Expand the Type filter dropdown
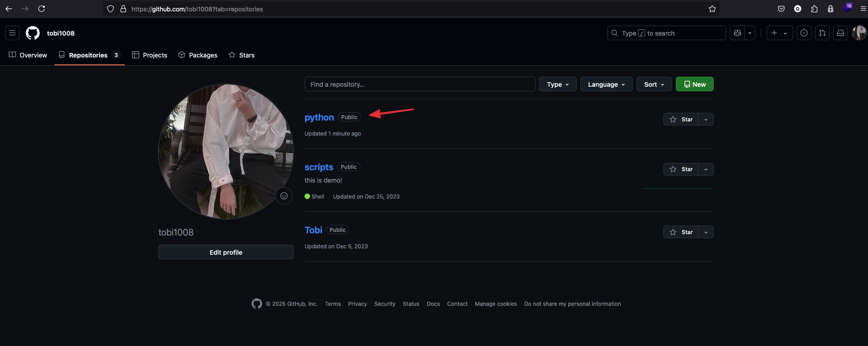The width and height of the screenshot is (868, 346). point(558,84)
